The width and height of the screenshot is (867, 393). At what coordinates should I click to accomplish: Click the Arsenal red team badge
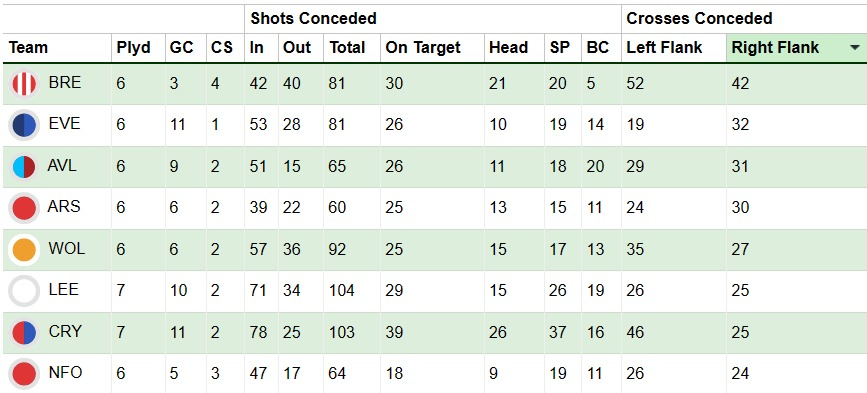coord(24,208)
